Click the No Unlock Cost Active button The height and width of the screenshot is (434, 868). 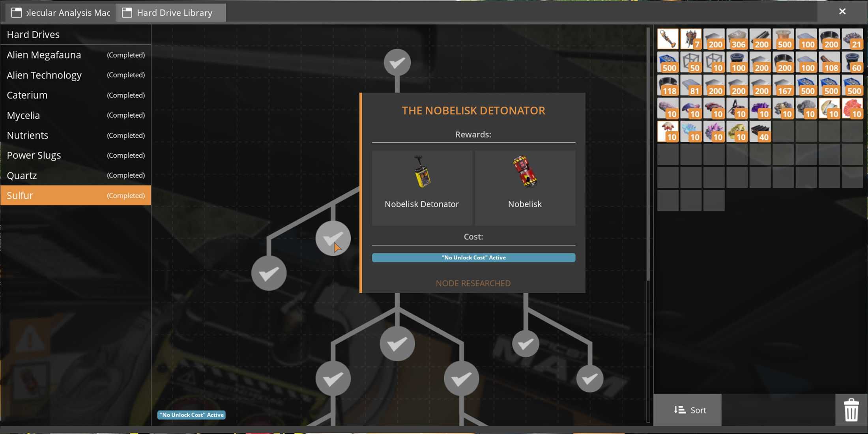[x=473, y=257]
